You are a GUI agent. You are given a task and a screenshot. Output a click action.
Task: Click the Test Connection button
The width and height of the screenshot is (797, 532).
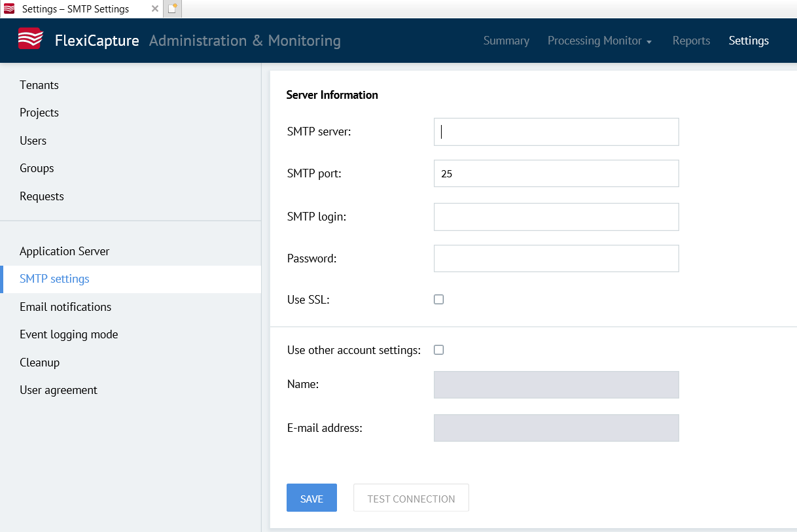411,498
